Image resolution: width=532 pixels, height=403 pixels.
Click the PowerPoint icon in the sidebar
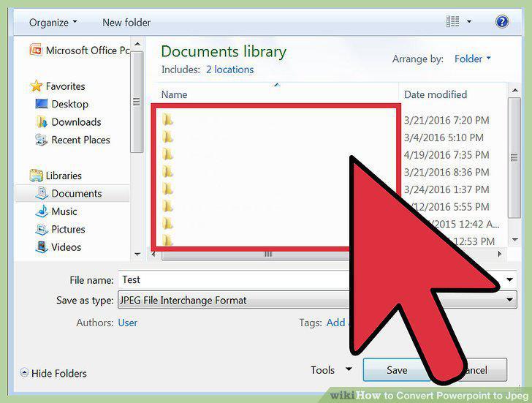point(36,50)
